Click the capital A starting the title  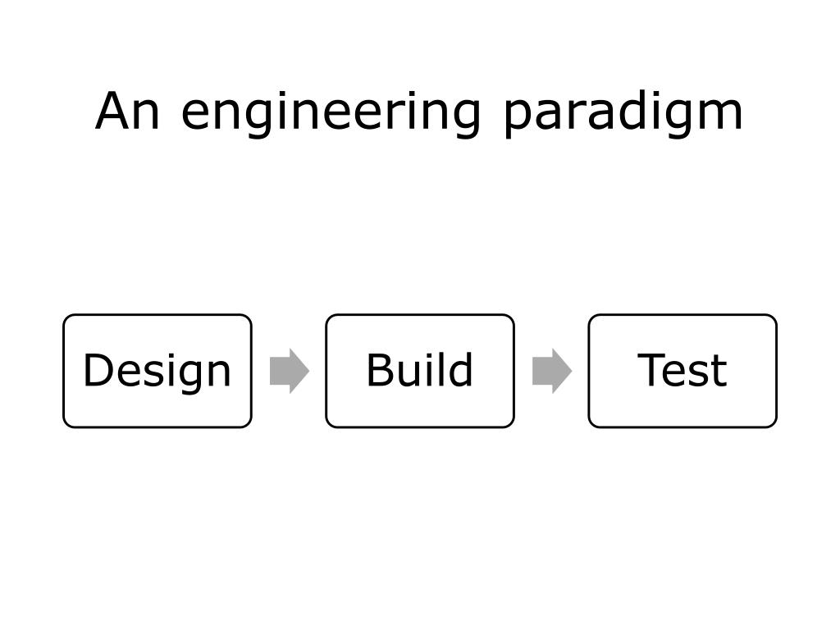tap(112, 111)
